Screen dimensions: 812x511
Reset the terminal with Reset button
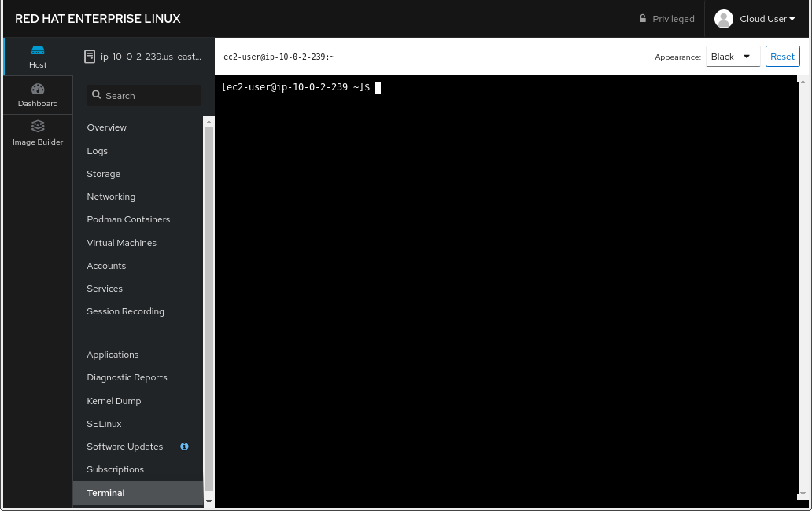782,57
